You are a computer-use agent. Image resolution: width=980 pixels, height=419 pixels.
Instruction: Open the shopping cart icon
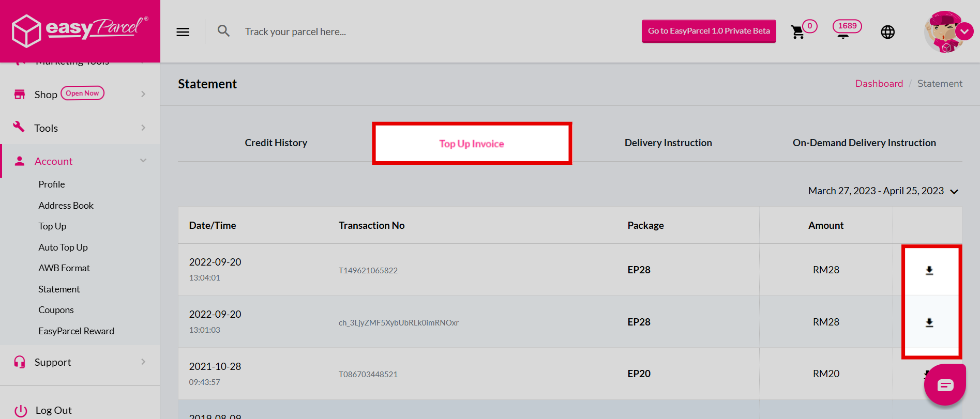tap(797, 32)
